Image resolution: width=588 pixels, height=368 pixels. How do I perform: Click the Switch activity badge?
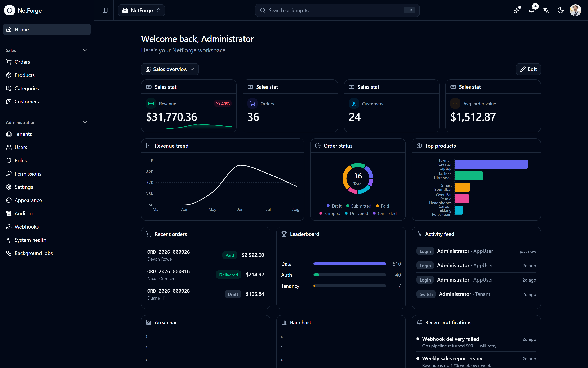point(426,294)
